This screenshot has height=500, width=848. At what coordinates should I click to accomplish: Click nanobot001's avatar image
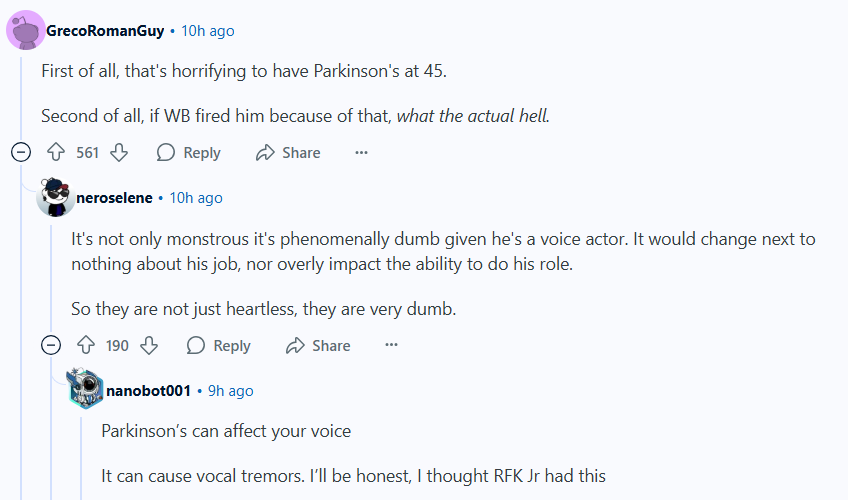point(85,390)
